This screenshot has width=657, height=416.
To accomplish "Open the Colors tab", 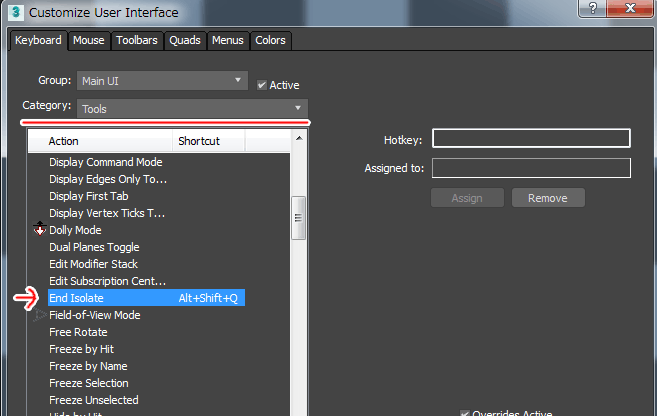I will [270, 41].
